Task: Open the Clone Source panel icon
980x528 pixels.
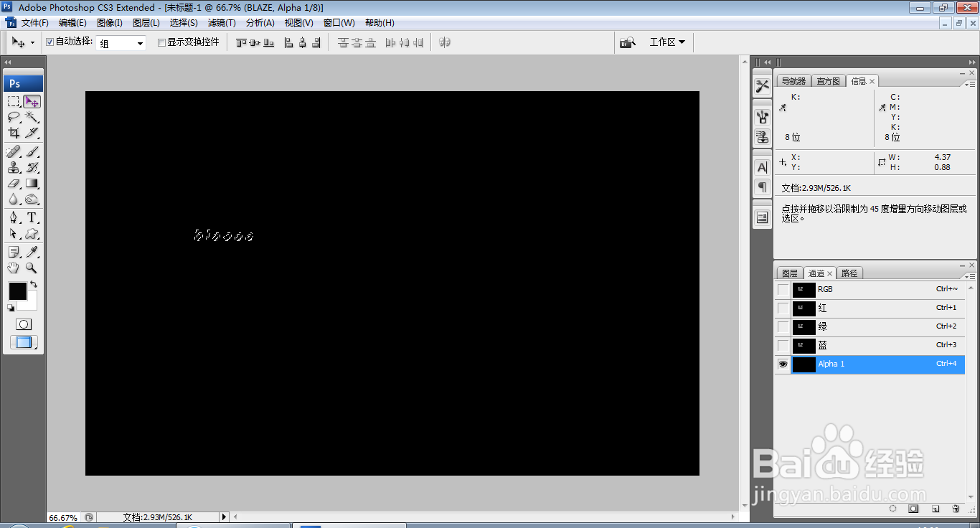Action: pos(762,136)
